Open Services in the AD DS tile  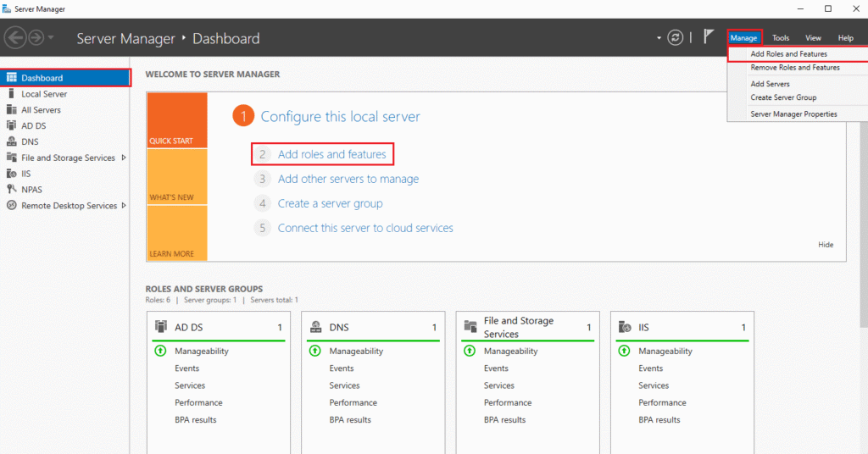click(x=190, y=385)
